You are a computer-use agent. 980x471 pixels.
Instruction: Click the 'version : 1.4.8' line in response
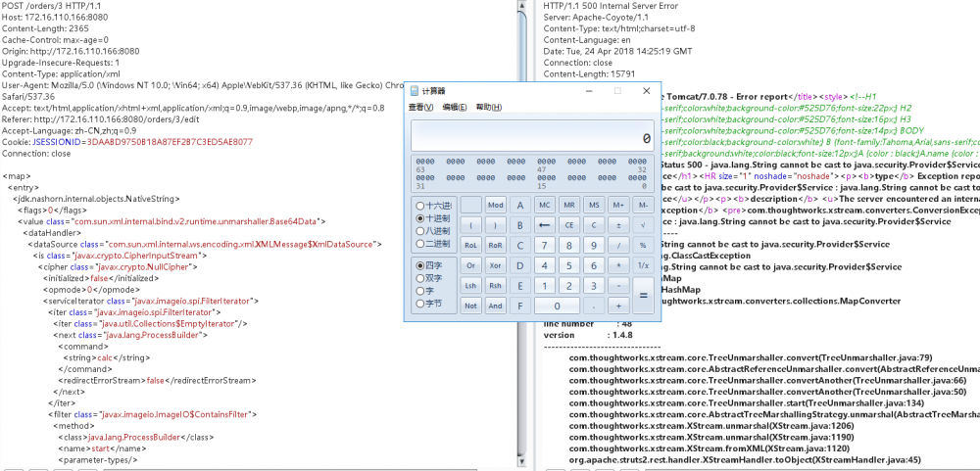(587, 335)
